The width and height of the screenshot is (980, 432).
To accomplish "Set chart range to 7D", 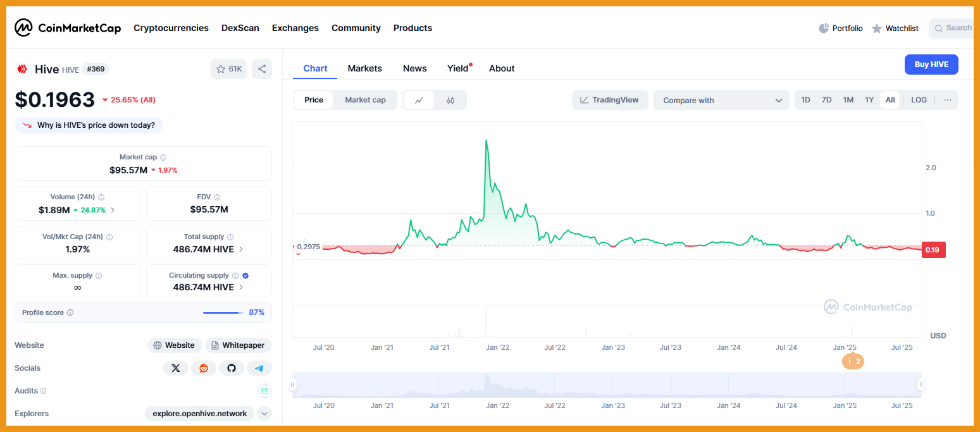I will [826, 100].
